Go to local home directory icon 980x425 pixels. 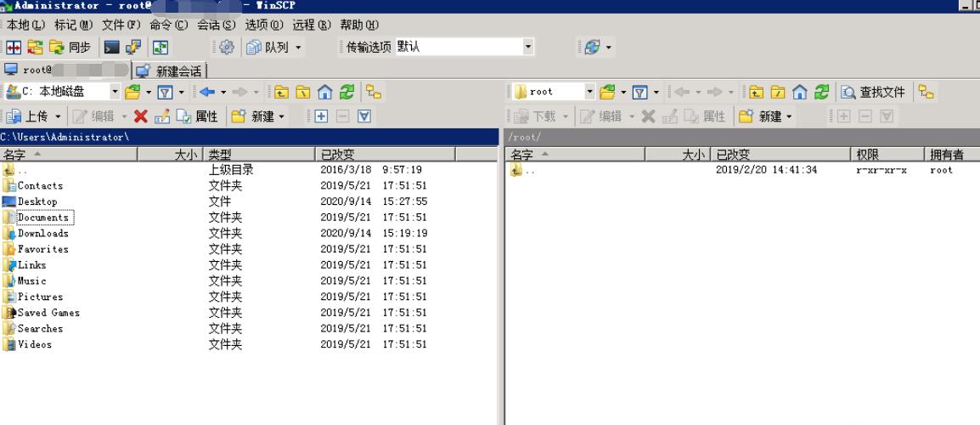[x=325, y=92]
